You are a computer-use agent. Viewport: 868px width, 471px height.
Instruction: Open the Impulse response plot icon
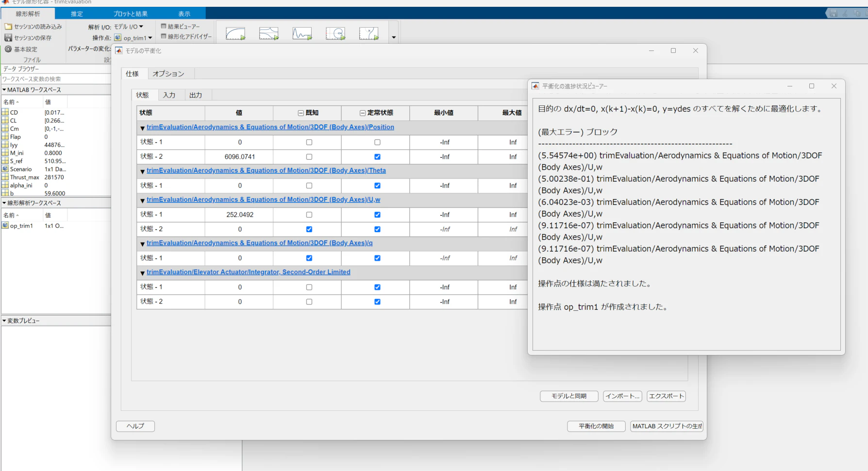[302, 33]
